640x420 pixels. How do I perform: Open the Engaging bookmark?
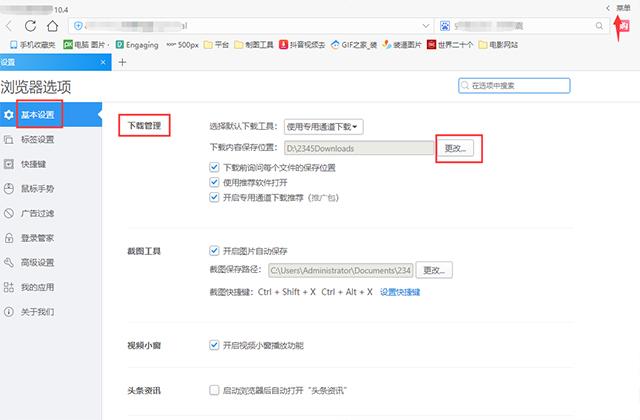click(137, 45)
